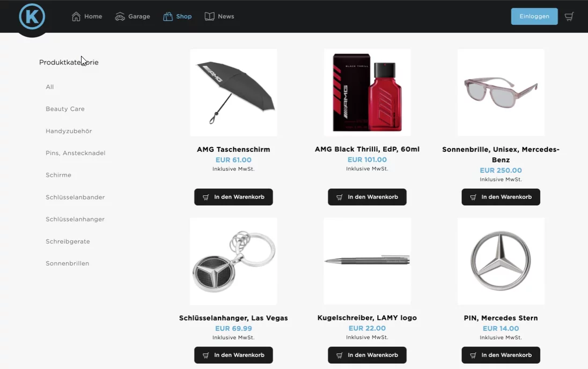Click the News book icon
Image resolution: width=588 pixels, height=369 pixels.
(x=210, y=17)
